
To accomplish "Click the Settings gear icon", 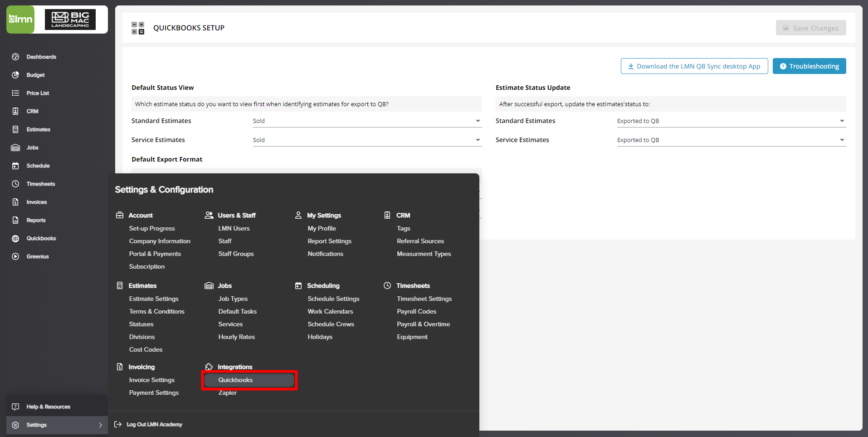I will coord(15,425).
